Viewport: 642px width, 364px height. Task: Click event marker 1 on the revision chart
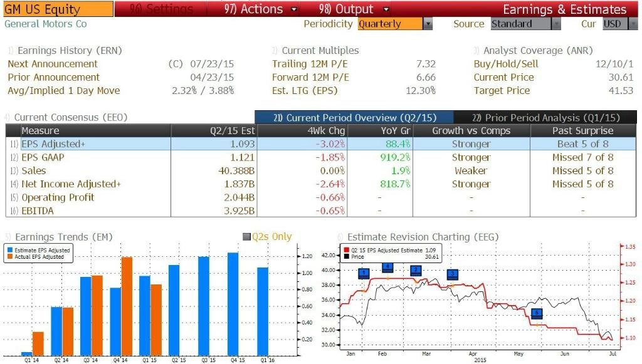(364, 273)
